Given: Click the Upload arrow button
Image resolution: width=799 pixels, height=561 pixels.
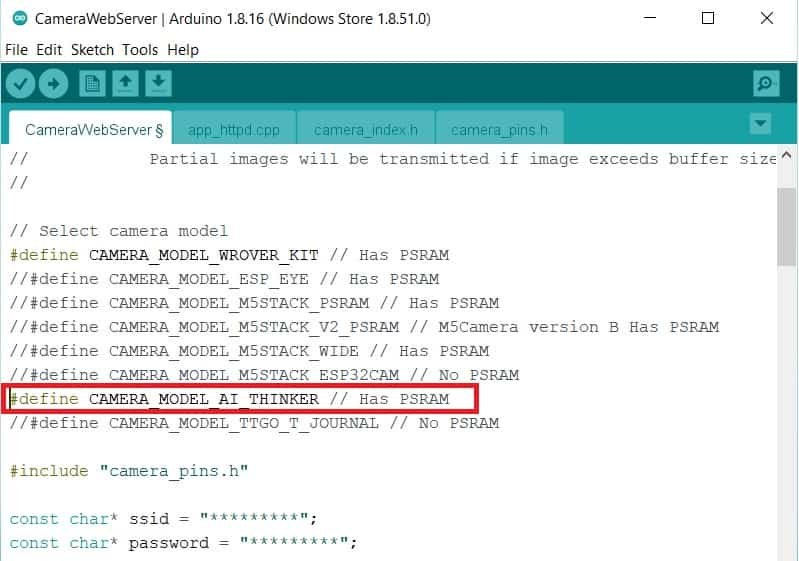Looking at the screenshot, I should [54, 84].
